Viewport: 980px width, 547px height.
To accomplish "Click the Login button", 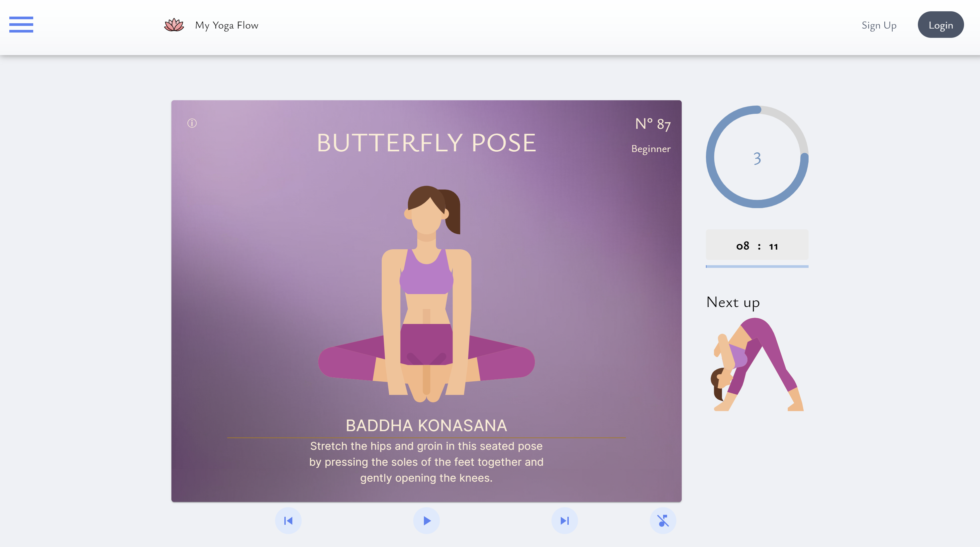I will [x=940, y=25].
